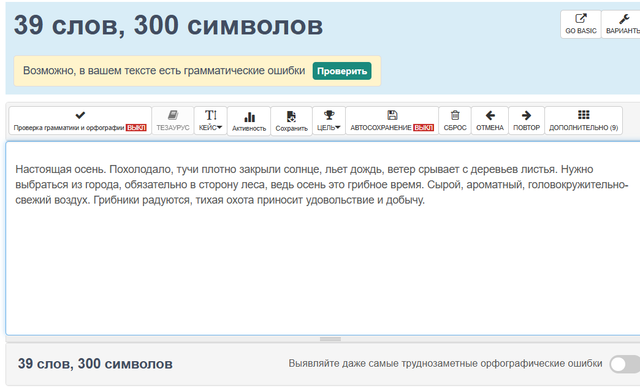This screenshot has height=387, width=640.
Task: Click the Отмена left arrow
Action: point(490,121)
